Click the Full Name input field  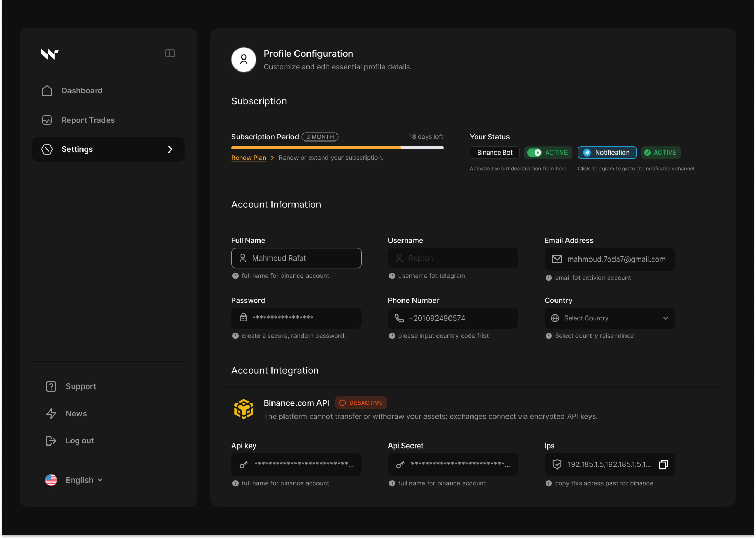pos(296,258)
